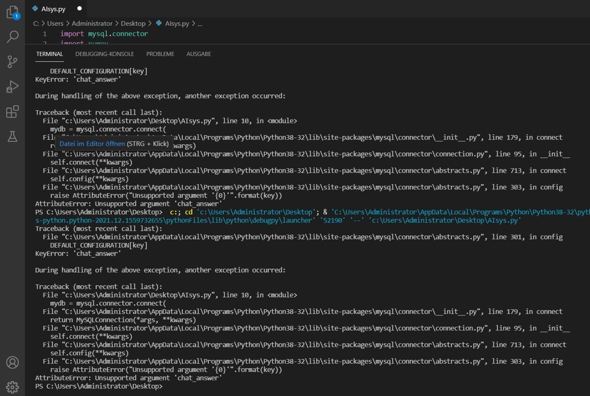Switch to the TERMINAL panel tab
The image size is (590, 396).
pos(50,54)
